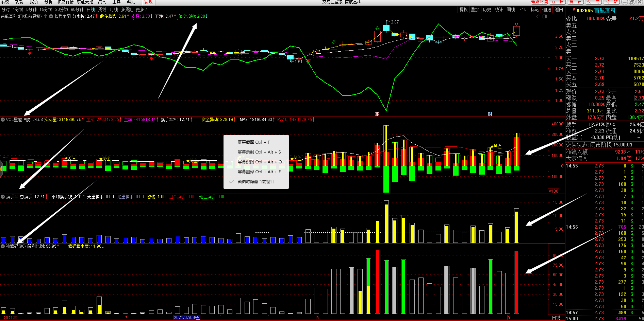Click the red 涨 marker on chart
Screen dimensions: 644x321
377,114
